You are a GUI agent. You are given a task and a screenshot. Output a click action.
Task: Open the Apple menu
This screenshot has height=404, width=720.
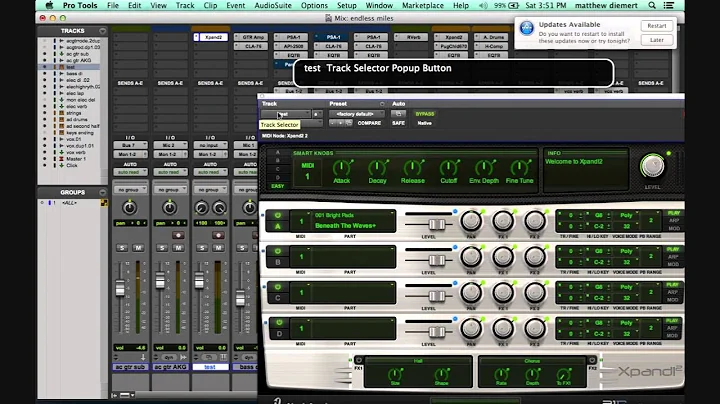pyautogui.click(x=49, y=6)
